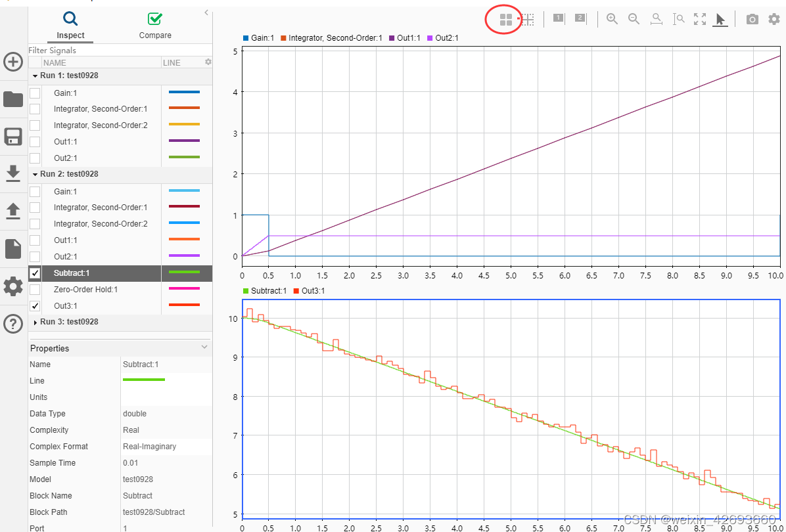This screenshot has width=786, height=532.
Task: Take a snapshot with the camera icon
Action: [x=752, y=18]
